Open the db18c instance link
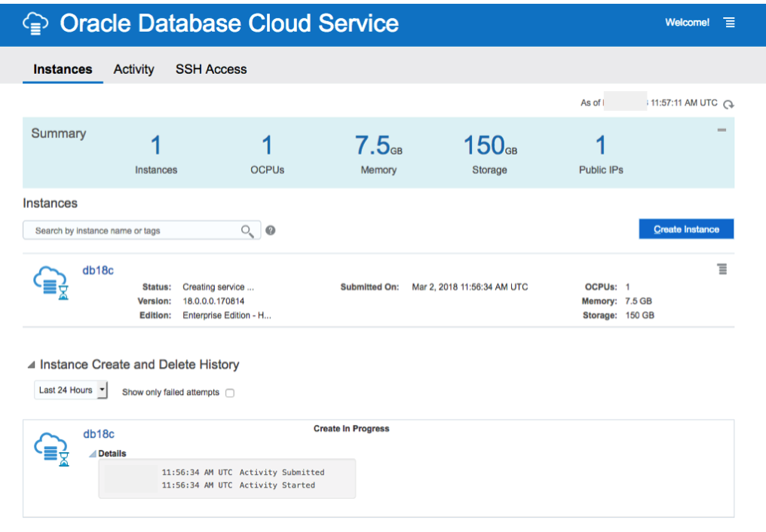Image resolution: width=766 pixels, height=532 pixels. click(x=98, y=270)
